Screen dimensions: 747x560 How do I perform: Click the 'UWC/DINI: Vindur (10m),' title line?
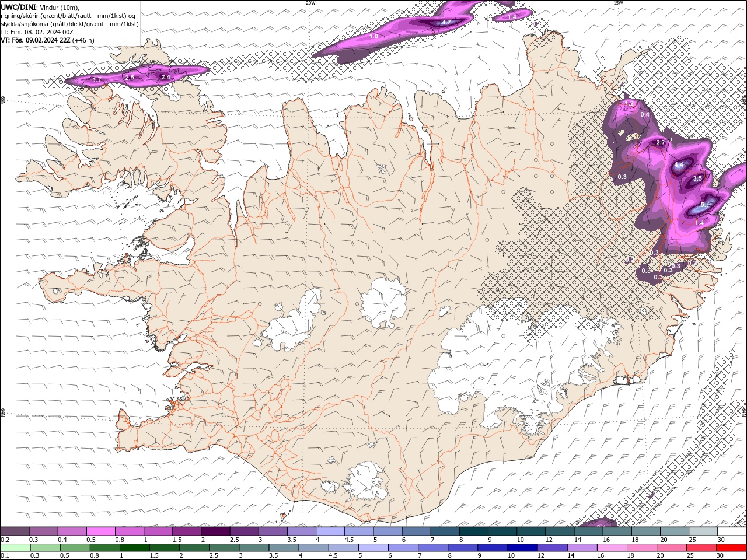[x=40, y=7]
